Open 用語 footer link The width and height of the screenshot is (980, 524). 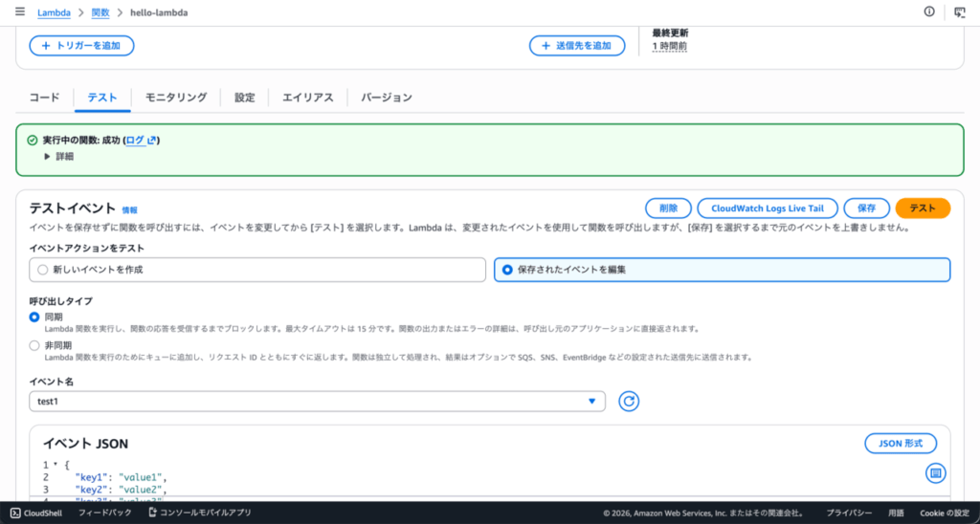click(x=896, y=513)
